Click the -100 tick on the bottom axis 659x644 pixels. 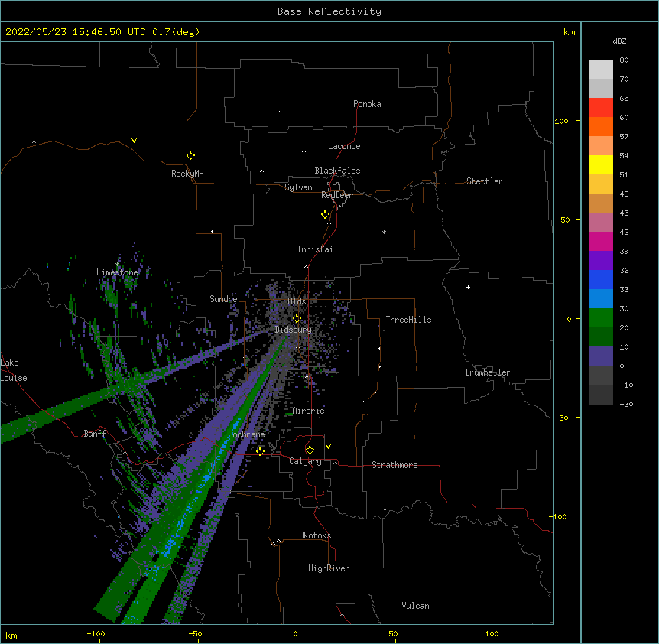[96, 633]
